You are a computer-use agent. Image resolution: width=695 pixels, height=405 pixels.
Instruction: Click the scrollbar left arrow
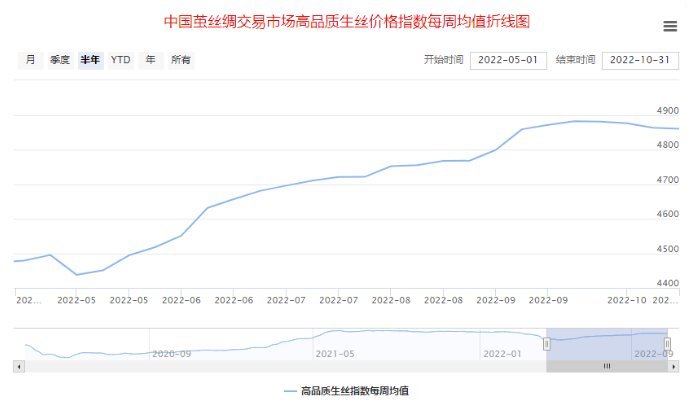click(19, 367)
